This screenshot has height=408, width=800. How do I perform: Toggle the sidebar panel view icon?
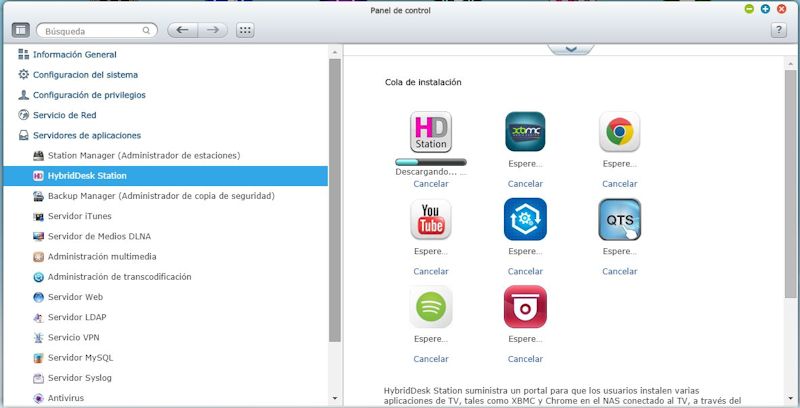[21, 31]
